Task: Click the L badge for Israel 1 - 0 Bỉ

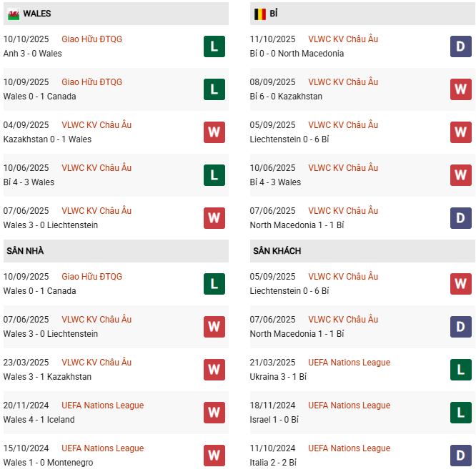Action: (x=461, y=413)
